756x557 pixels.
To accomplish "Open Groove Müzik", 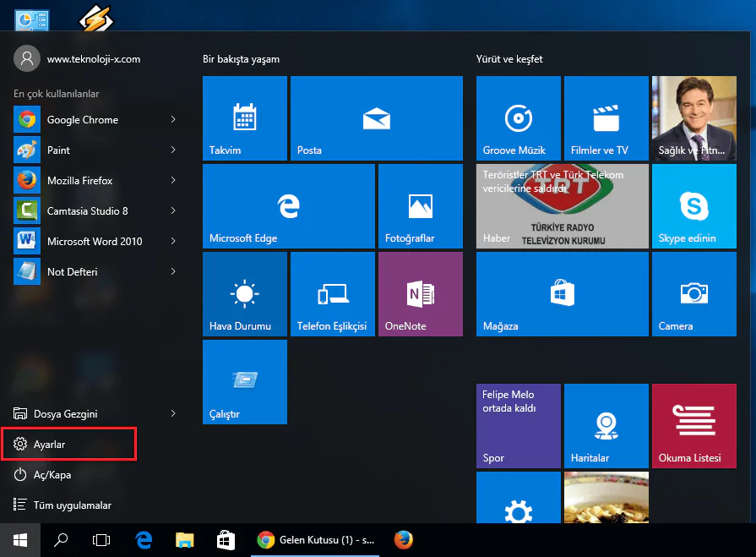I will coord(518,118).
